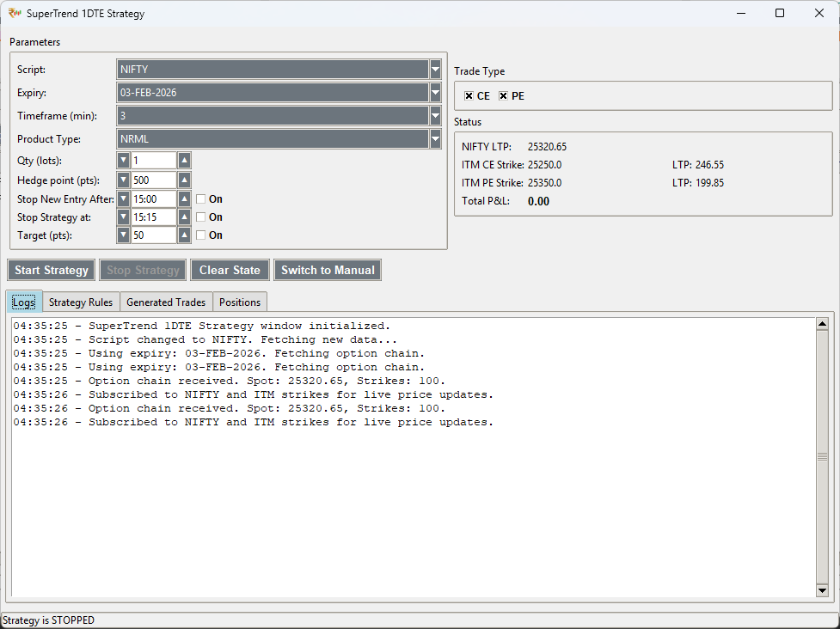Open the Product Type NRML dropdown

435,139
